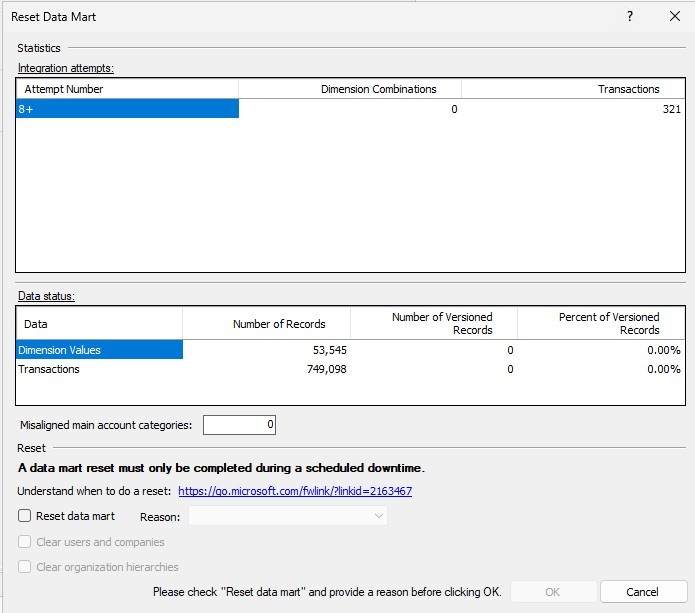Screen dimensions: 695x613
Task: Click the 53,545 records value
Action: point(330,350)
